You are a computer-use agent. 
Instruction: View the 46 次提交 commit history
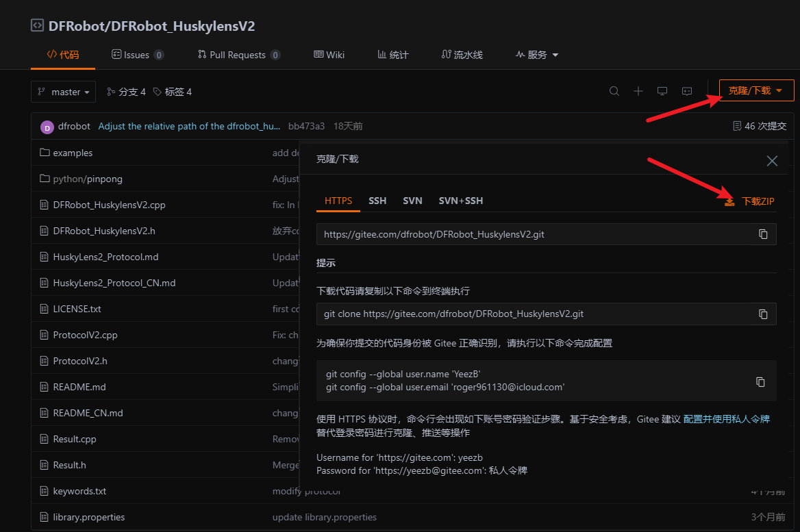(x=760, y=127)
